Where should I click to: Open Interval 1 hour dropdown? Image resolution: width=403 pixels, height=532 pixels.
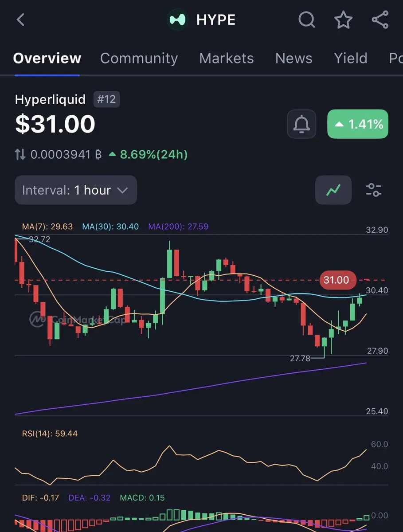coord(76,190)
